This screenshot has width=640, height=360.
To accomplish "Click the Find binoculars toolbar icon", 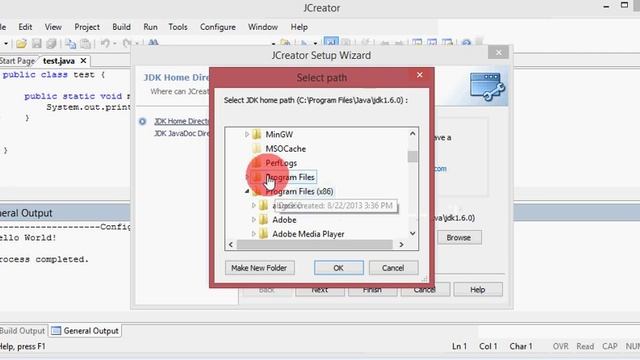I will (153, 42).
